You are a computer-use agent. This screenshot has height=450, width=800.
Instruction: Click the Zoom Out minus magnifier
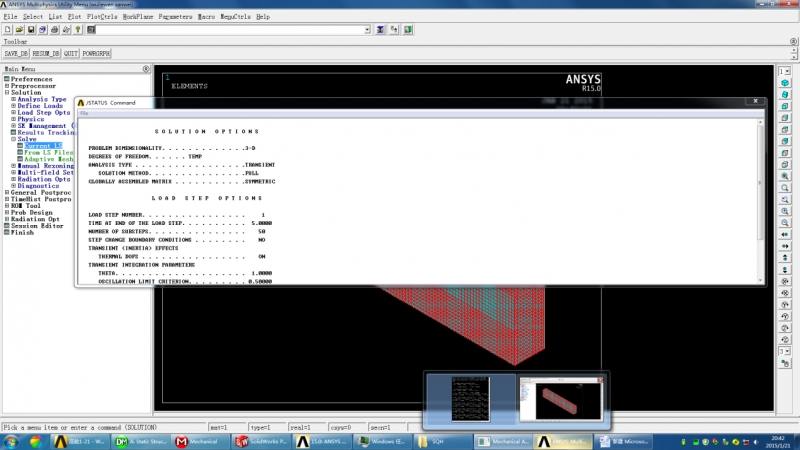pyautogui.click(x=785, y=223)
